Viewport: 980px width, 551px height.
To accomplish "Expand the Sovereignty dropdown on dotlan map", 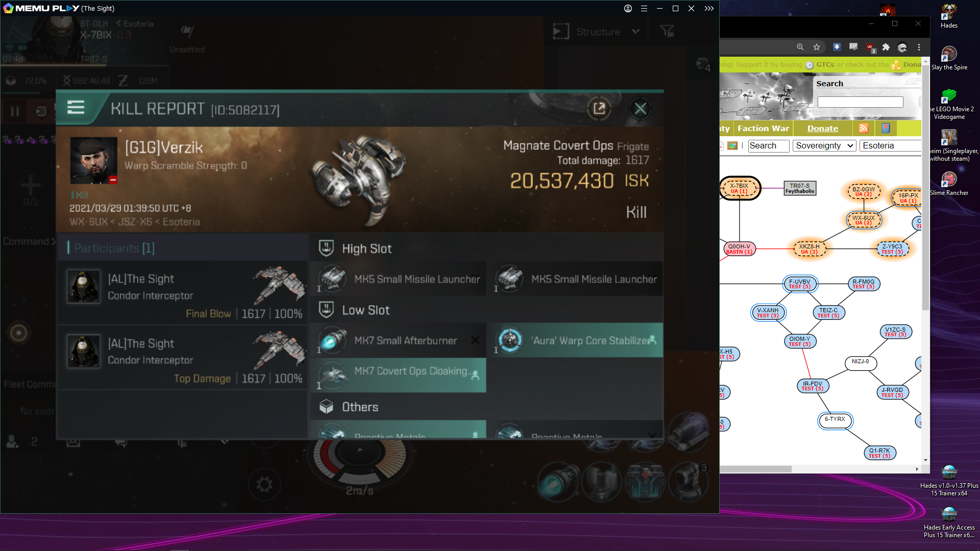I will click(824, 145).
